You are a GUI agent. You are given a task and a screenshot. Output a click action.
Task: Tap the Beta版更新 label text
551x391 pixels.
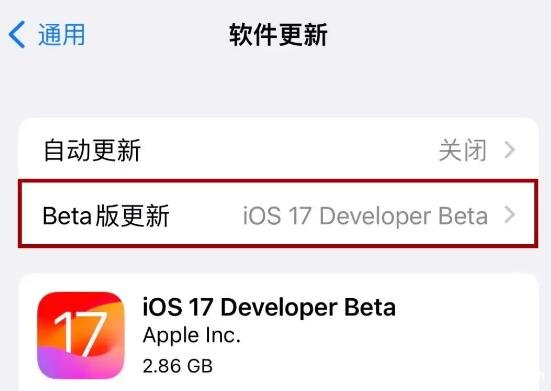pyautogui.click(x=106, y=216)
